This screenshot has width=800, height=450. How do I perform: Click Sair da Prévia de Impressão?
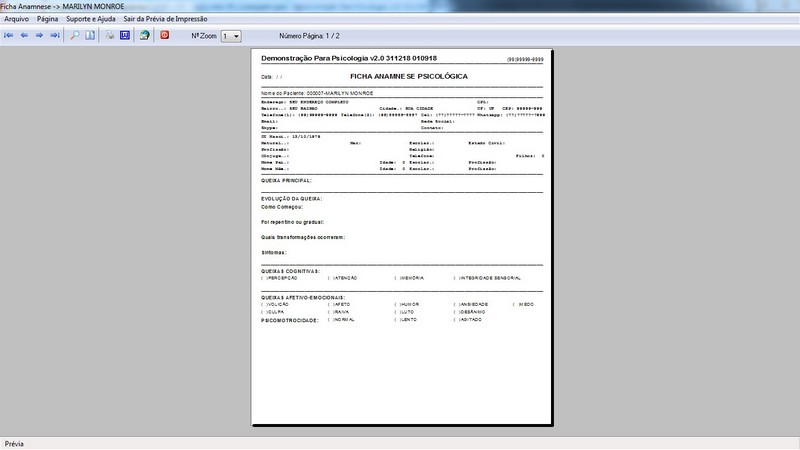(165, 19)
